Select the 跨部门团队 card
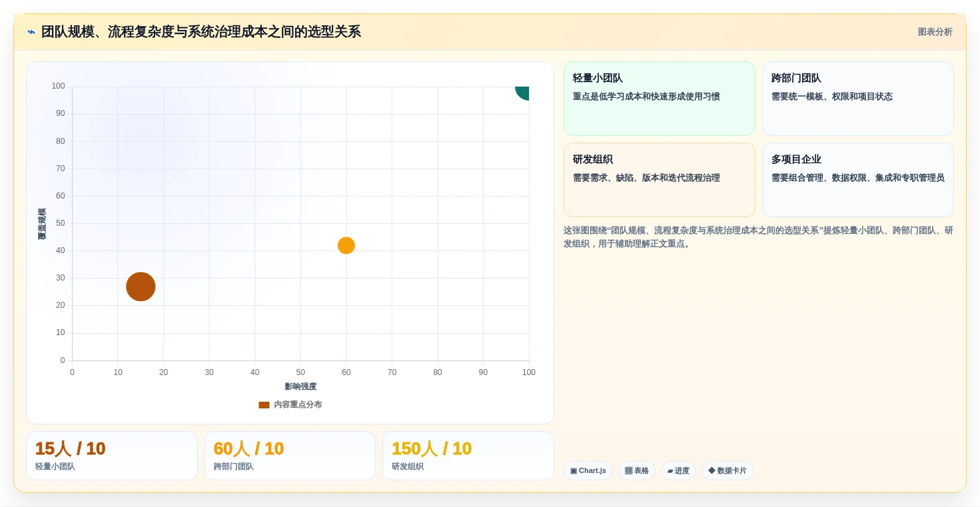Viewport: 980px width, 507px height. click(x=857, y=99)
